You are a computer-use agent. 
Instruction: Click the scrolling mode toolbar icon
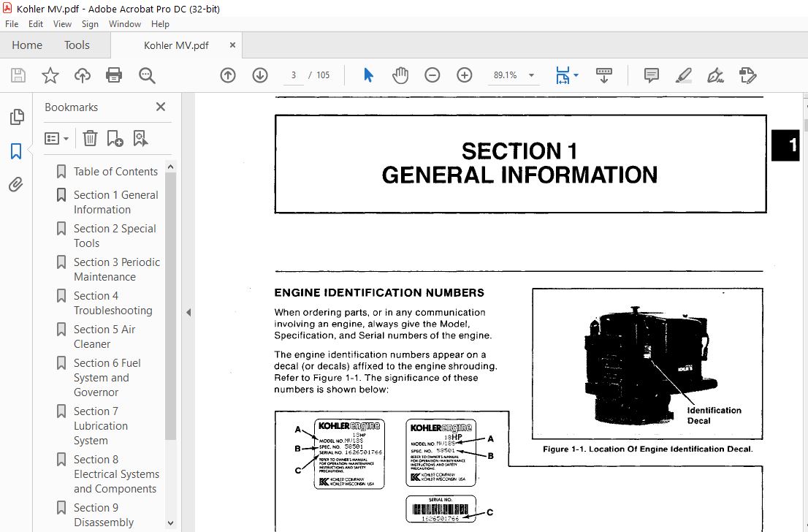pos(604,75)
